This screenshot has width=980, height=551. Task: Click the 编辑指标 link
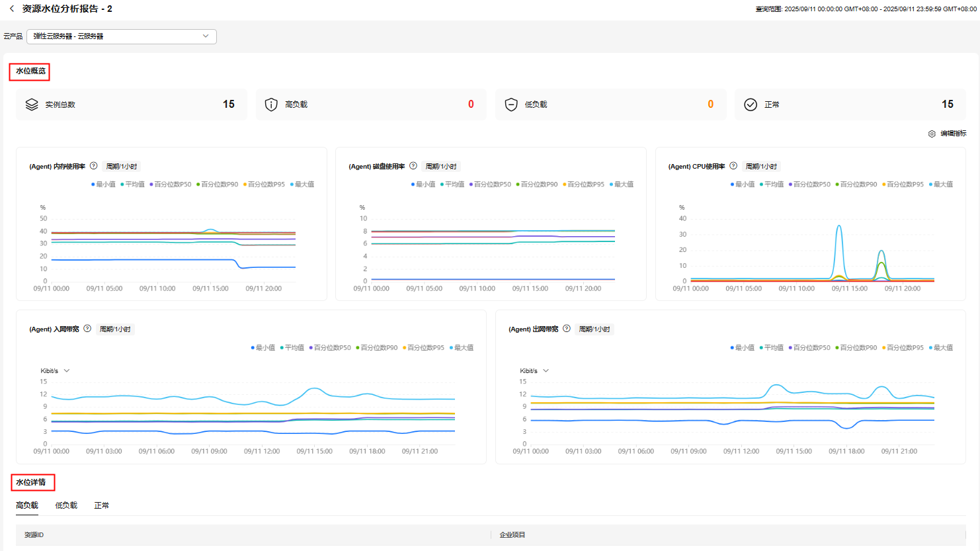tap(953, 134)
